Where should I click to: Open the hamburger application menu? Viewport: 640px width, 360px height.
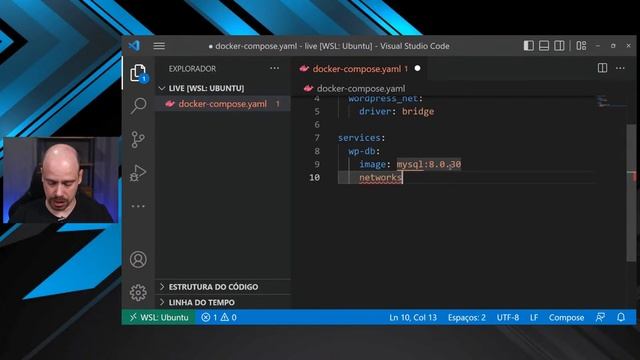tap(159, 46)
